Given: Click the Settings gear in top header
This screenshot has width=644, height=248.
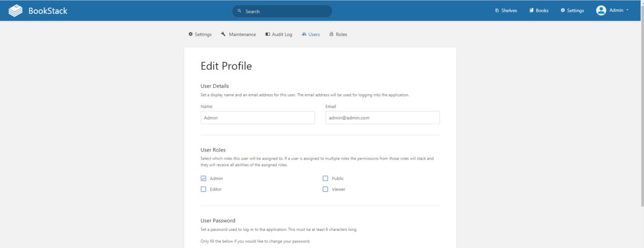Looking at the screenshot, I should point(562,11).
